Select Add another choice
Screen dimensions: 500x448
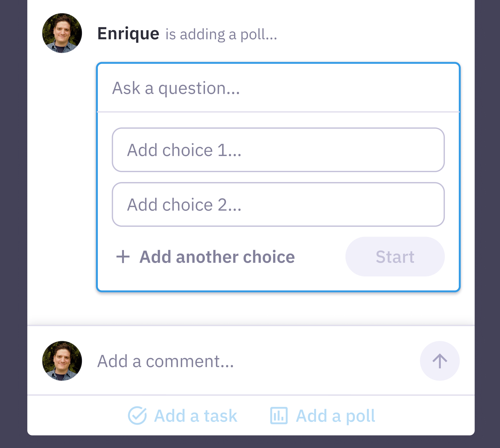point(217,257)
